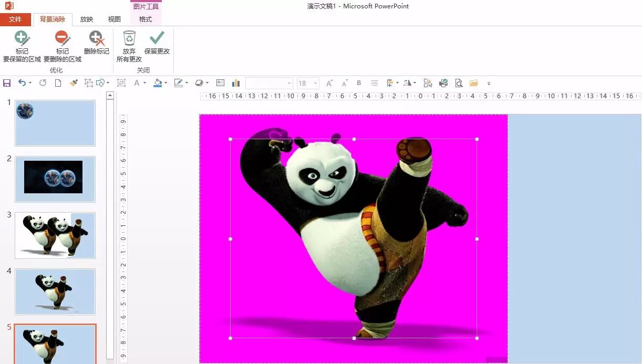Click the panda image on the slide
Viewport: 642px width, 364px height.
pyautogui.click(x=353, y=238)
